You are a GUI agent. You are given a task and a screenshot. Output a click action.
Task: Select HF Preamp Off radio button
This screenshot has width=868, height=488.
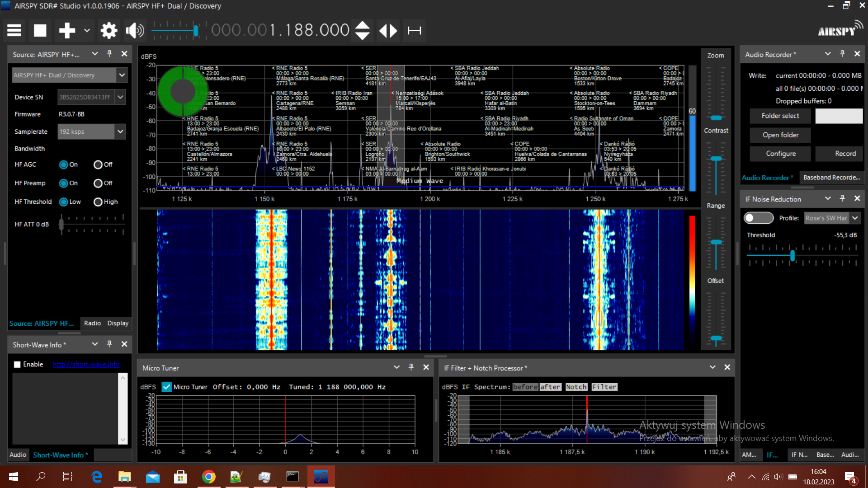point(98,183)
